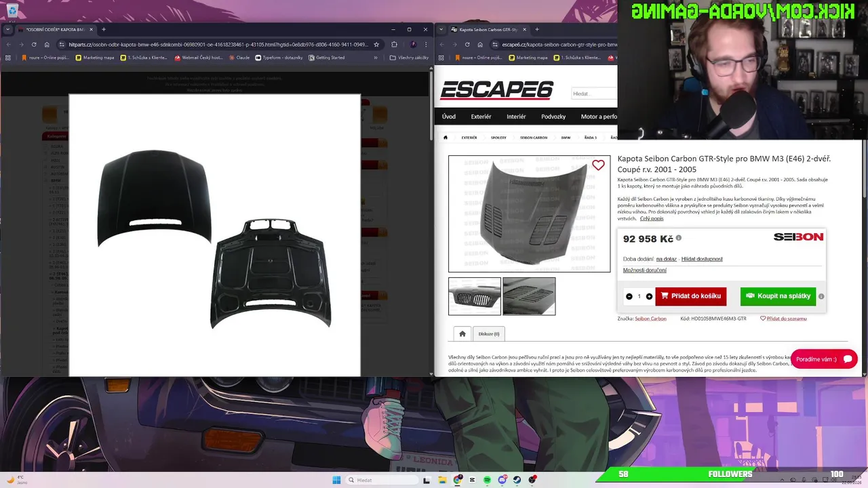Open File Explorer from taskbar
868x488 pixels.
pyautogui.click(x=442, y=480)
